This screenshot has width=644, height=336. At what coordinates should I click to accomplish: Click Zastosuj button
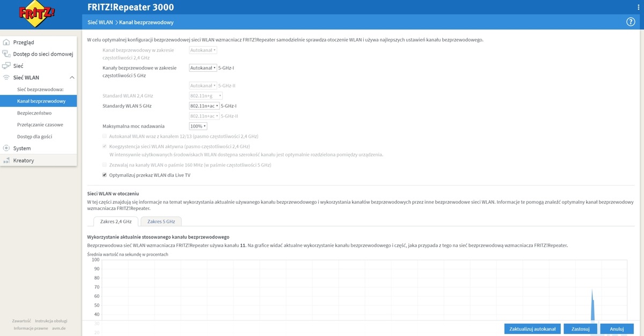[x=581, y=329]
